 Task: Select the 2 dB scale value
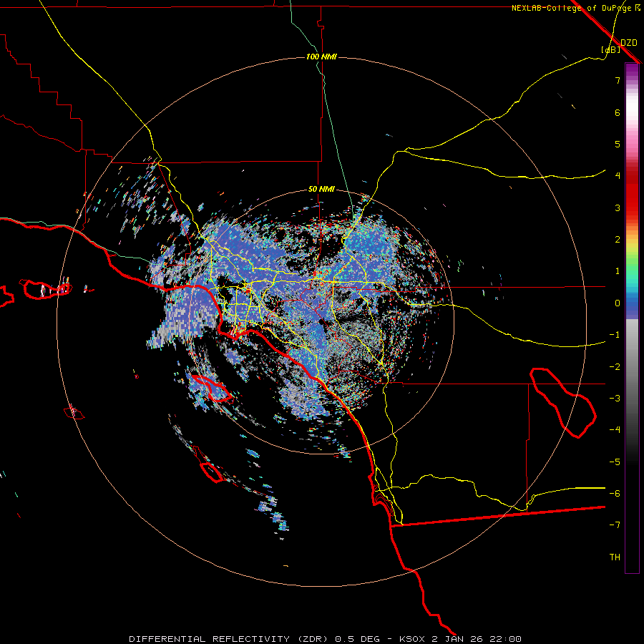point(618,240)
